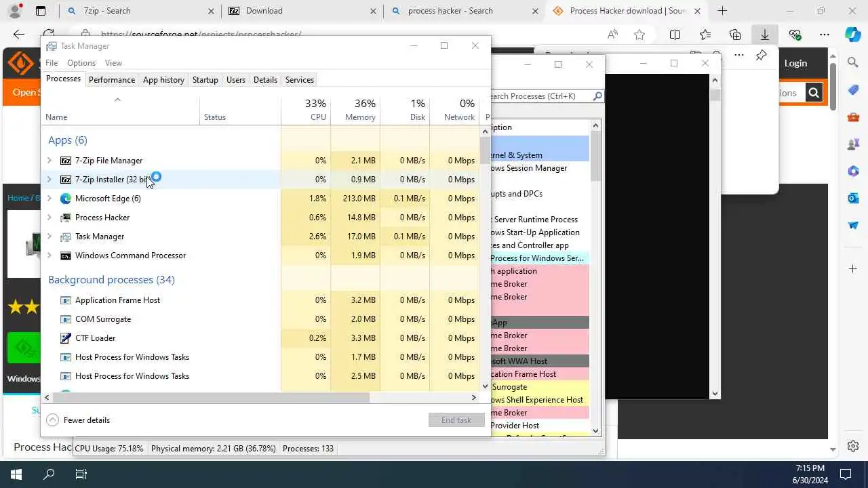Open Edge Settings and more menu
This screenshot has height=488, width=868.
[824, 35]
